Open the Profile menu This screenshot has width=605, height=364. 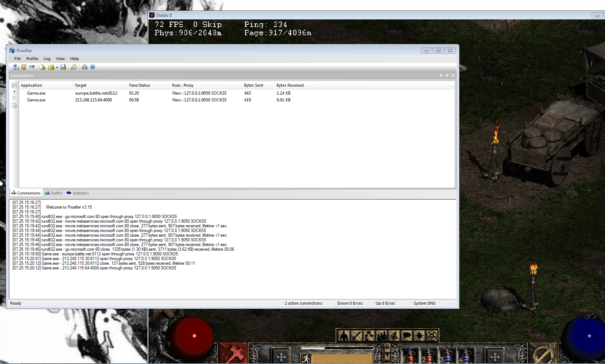[x=32, y=59]
